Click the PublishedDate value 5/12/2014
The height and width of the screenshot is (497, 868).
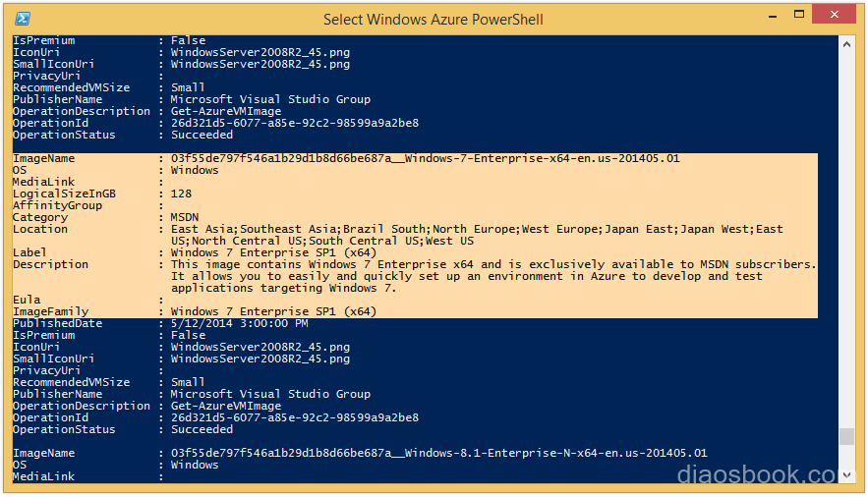coord(239,323)
